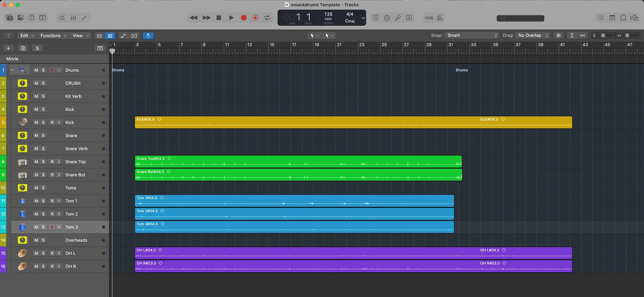Add a new track

8,48
